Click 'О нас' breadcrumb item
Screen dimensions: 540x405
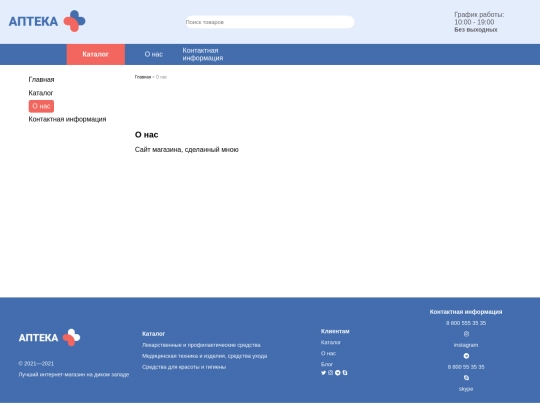click(162, 77)
